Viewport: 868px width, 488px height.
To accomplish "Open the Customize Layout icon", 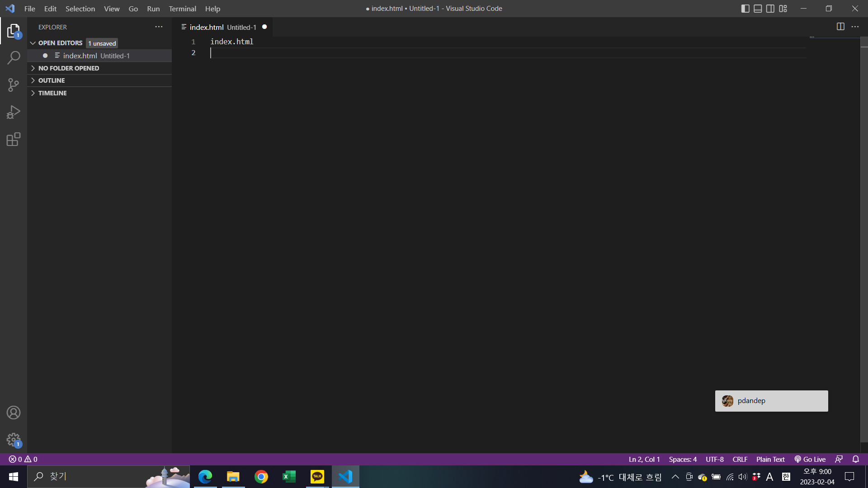I will (x=783, y=9).
